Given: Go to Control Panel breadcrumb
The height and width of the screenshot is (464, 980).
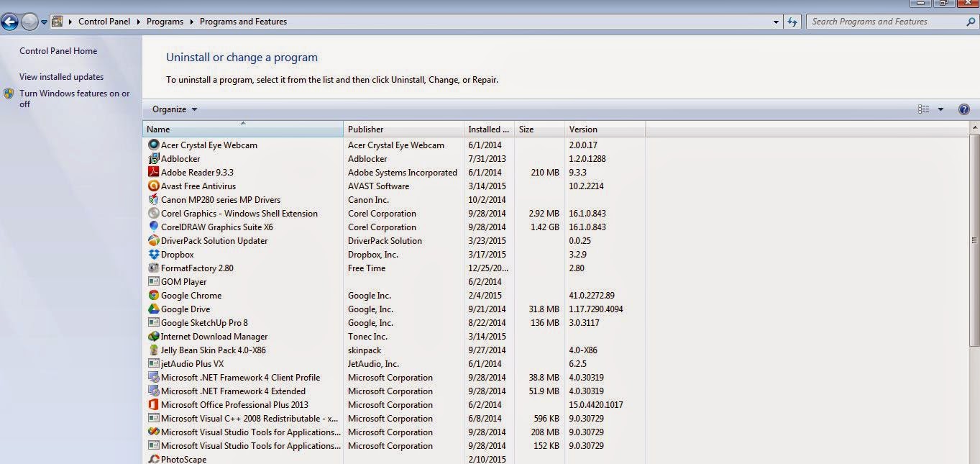Looking at the screenshot, I should pyautogui.click(x=104, y=22).
